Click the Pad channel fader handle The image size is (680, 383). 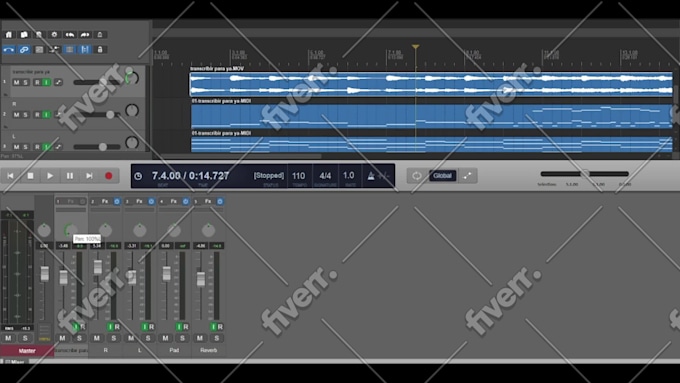pyautogui.click(x=167, y=274)
